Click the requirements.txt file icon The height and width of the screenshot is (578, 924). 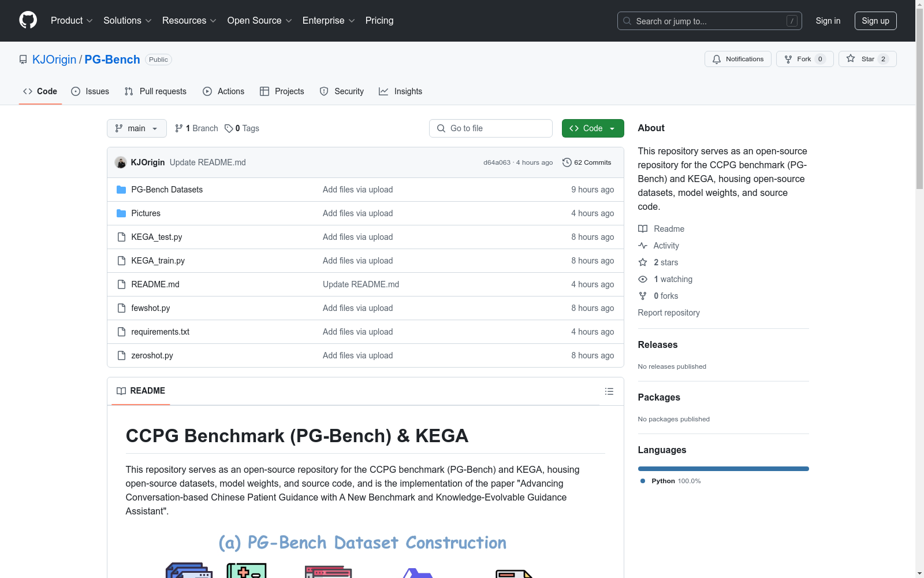click(x=121, y=332)
